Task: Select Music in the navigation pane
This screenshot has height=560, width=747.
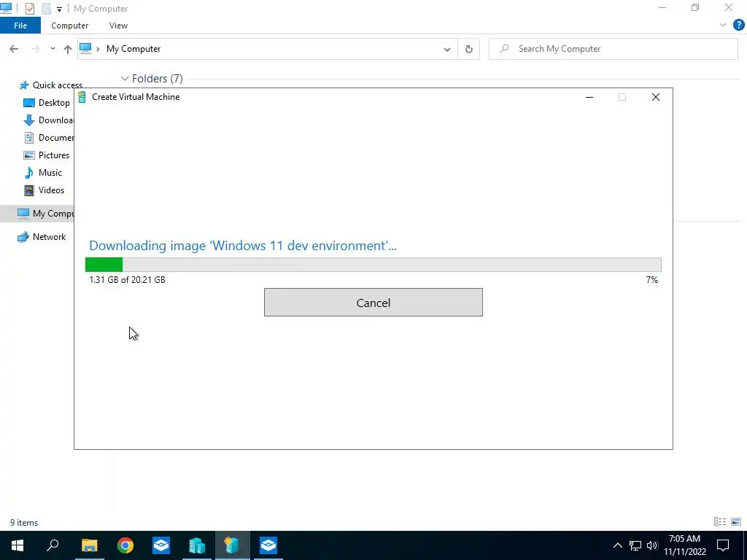Action: click(x=43, y=172)
